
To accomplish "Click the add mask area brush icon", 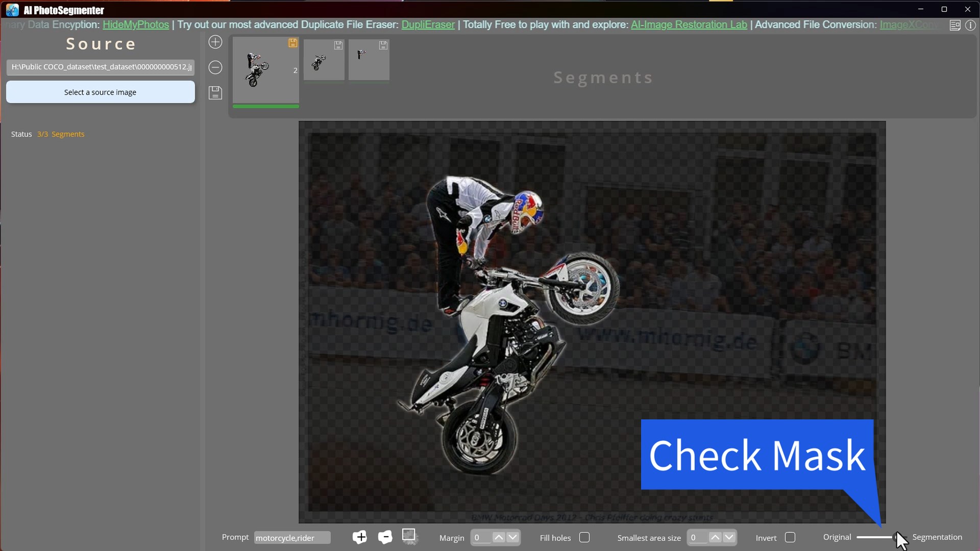I will [x=359, y=537].
